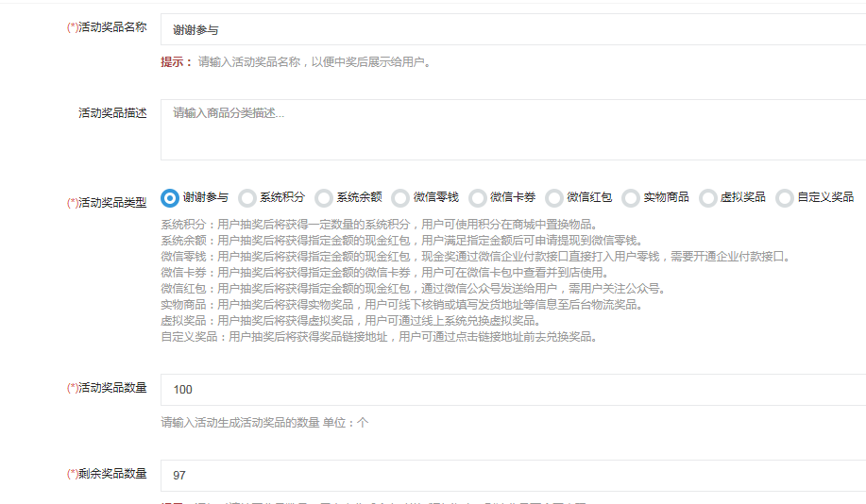Image resolution: width=866 pixels, height=504 pixels.
Task: Select the 实物商品 radio option
Action: pos(631,197)
